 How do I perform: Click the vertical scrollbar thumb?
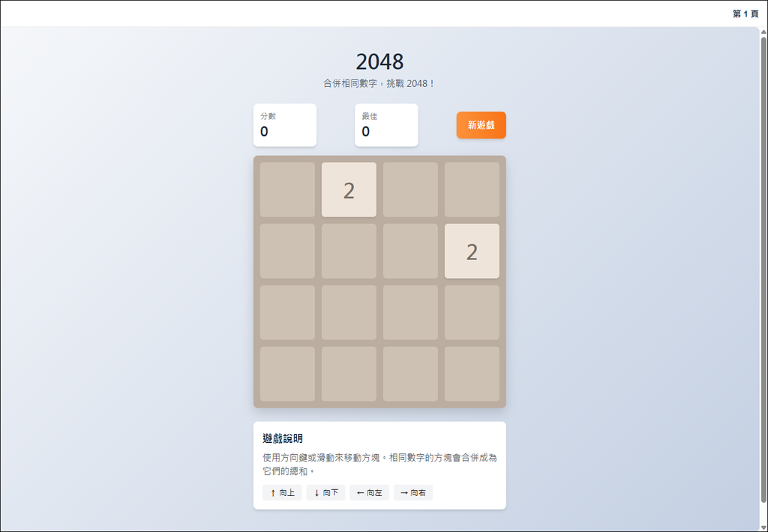pyautogui.click(x=763, y=269)
